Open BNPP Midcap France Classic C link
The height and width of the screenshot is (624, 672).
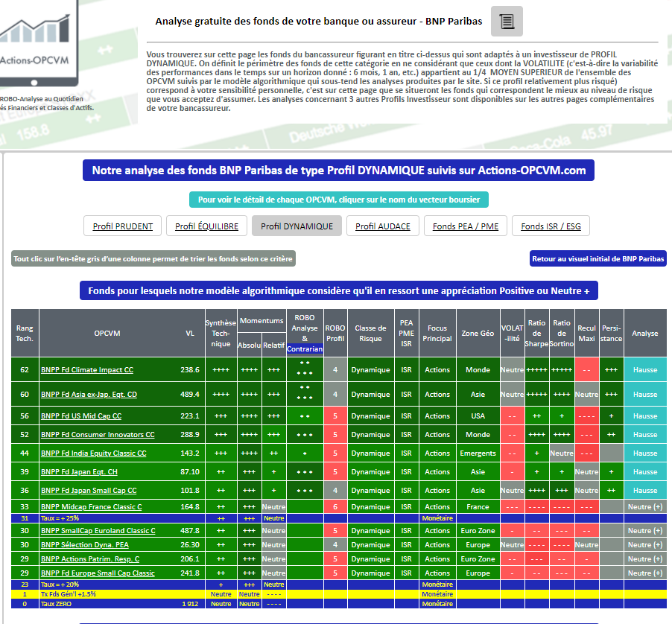point(92,506)
